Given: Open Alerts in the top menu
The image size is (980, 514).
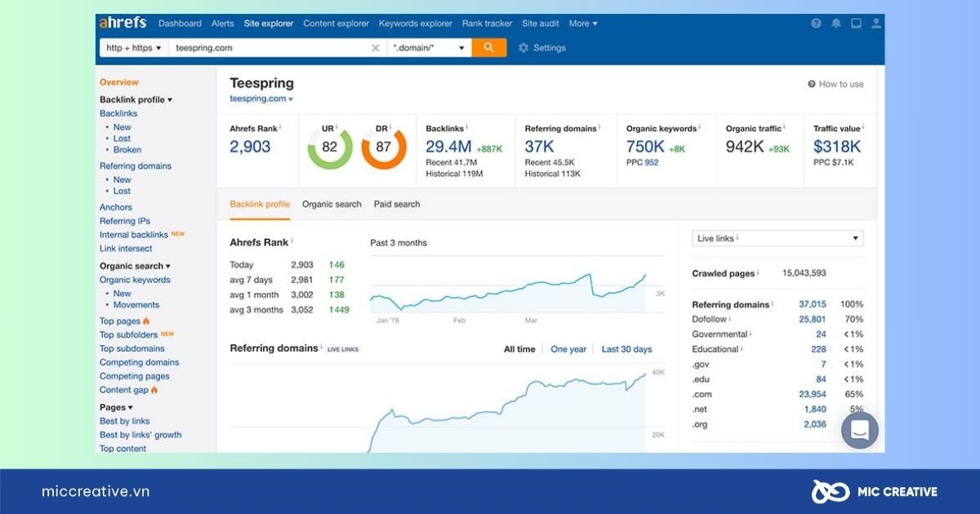Looking at the screenshot, I should (222, 24).
